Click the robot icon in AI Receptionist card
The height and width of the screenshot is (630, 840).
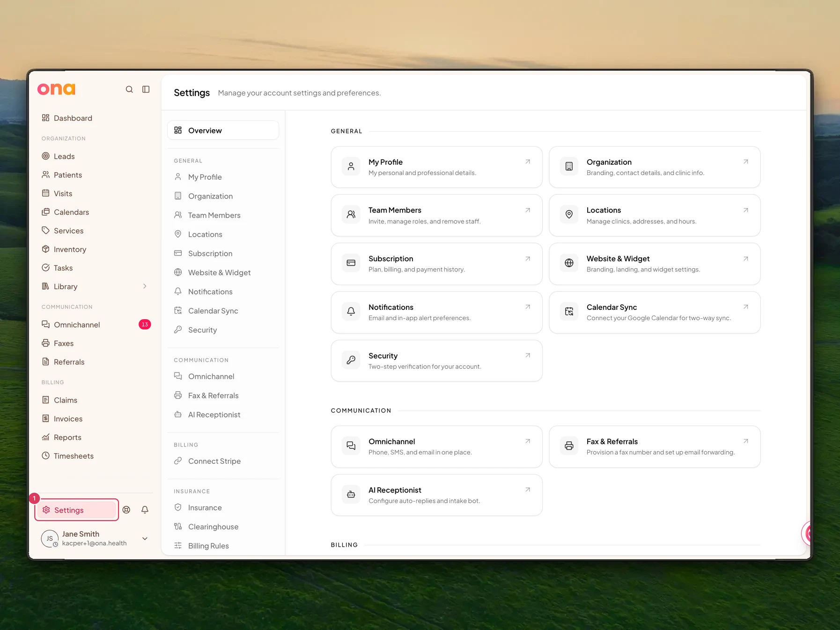351,494
